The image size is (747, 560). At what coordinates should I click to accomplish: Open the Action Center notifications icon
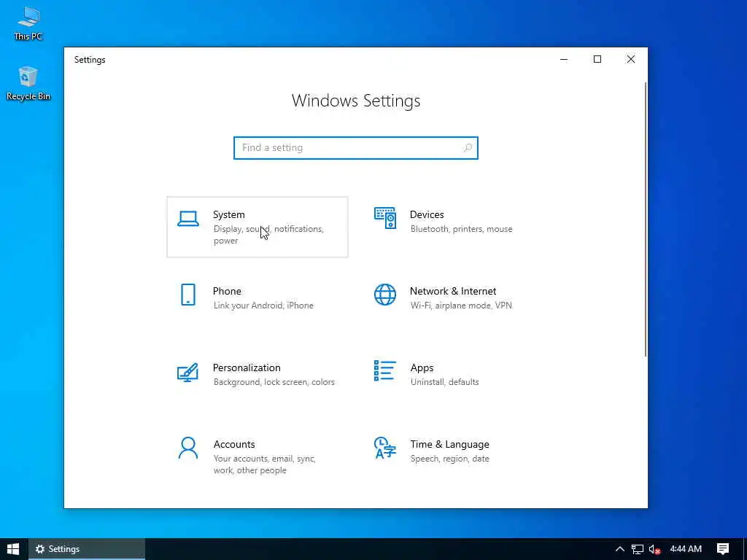(723, 549)
